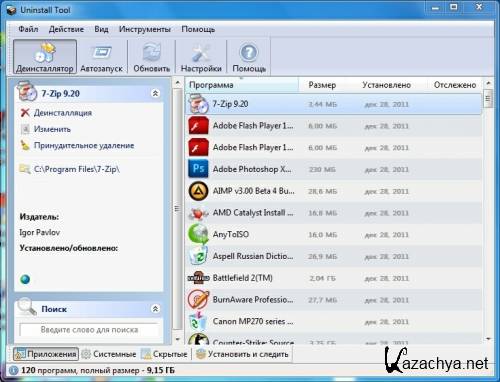Screen dimensions: 500x382
Task: Sort by the Программа column header
Action: point(242,85)
